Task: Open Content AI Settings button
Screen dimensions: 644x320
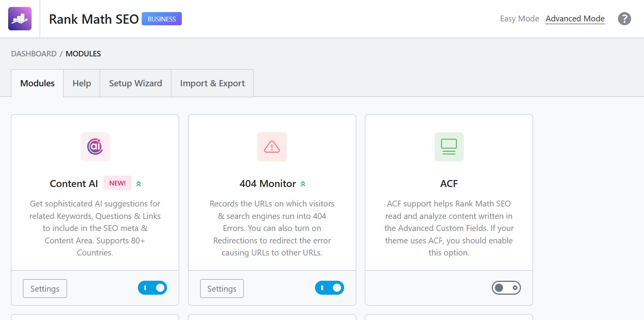Action: [45, 289]
